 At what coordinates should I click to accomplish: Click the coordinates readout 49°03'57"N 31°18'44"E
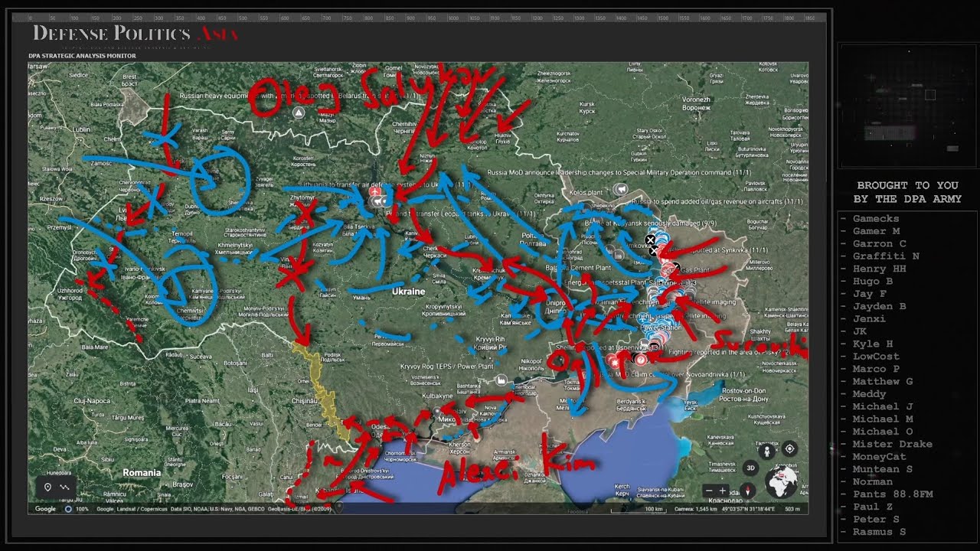(748, 509)
